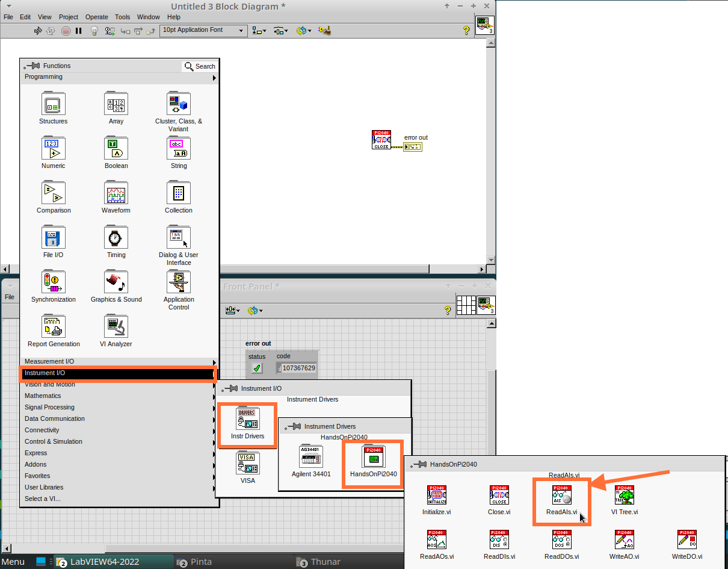728x569 pixels.
Task: Select ReadAOs.vi from the palette
Action: pos(437,544)
